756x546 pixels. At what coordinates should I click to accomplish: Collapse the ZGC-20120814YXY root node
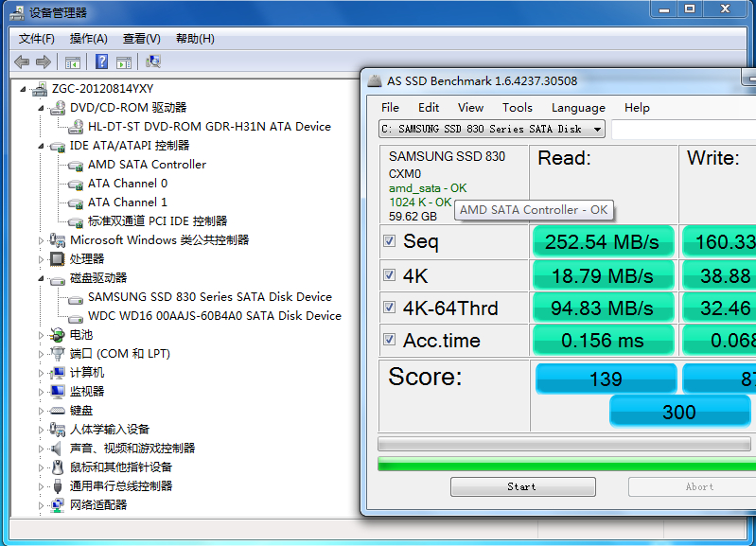(23, 89)
